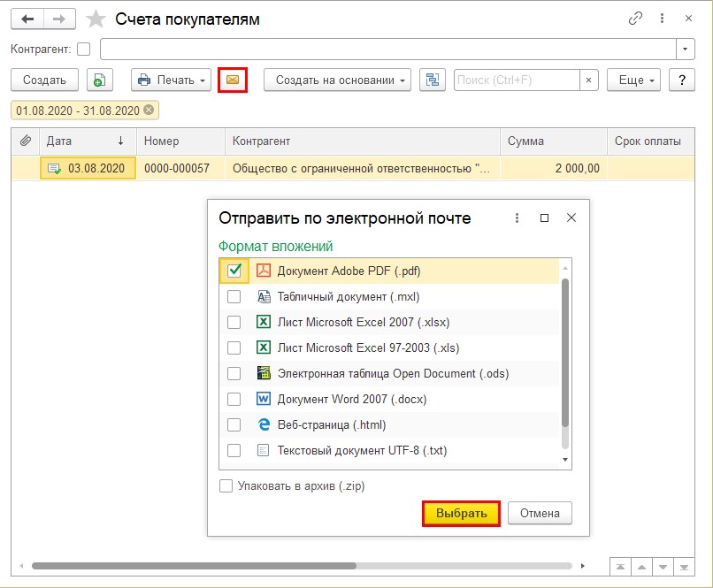Image resolution: width=713 pixels, height=588 pixels.
Task: Click the envelope send-by-email icon
Action: point(232,80)
